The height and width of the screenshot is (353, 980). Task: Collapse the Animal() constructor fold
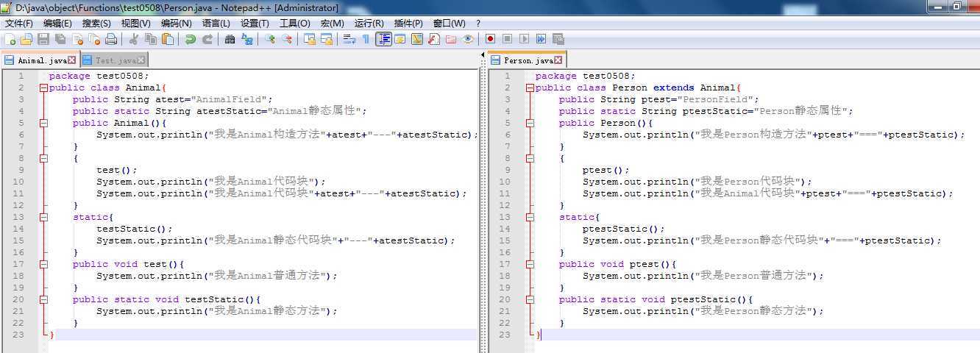click(x=43, y=123)
